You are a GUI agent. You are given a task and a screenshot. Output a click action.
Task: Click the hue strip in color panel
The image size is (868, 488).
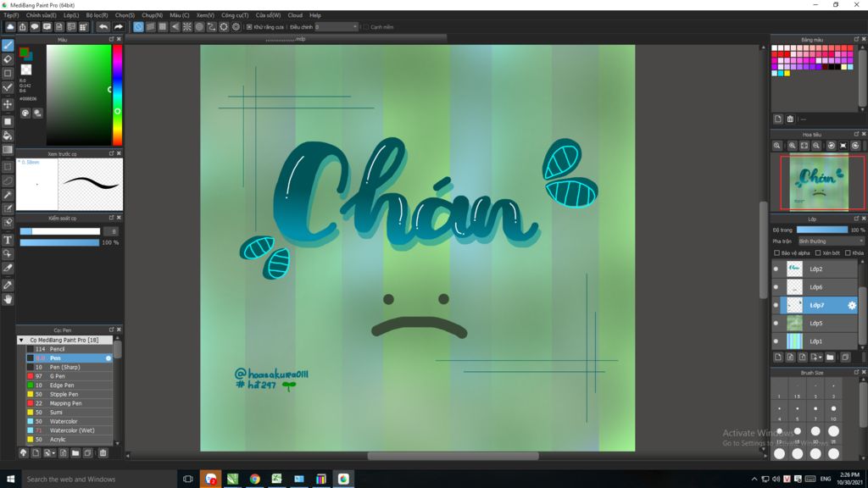[x=117, y=95]
